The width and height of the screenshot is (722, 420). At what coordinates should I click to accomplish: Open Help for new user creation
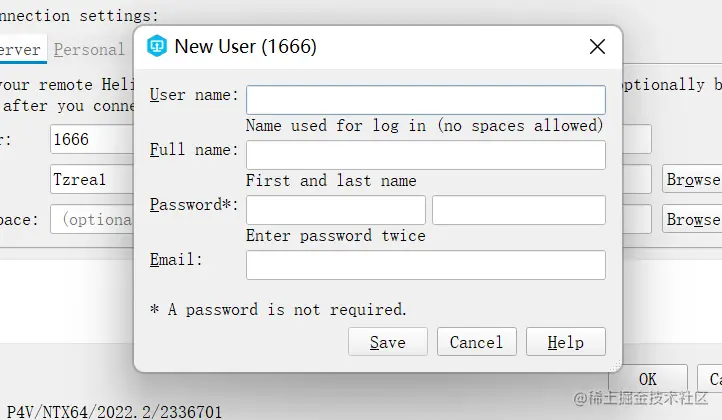pyautogui.click(x=565, y=342)
